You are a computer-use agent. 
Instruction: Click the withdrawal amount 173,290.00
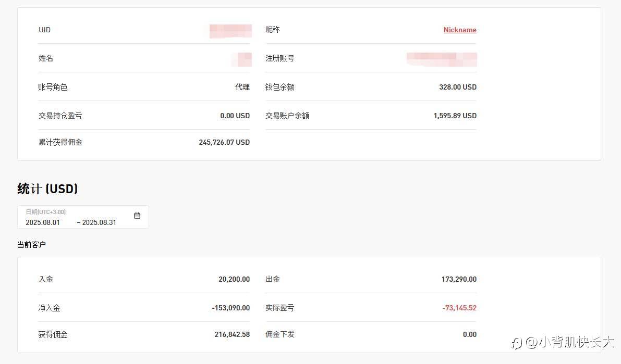[459, 279]
